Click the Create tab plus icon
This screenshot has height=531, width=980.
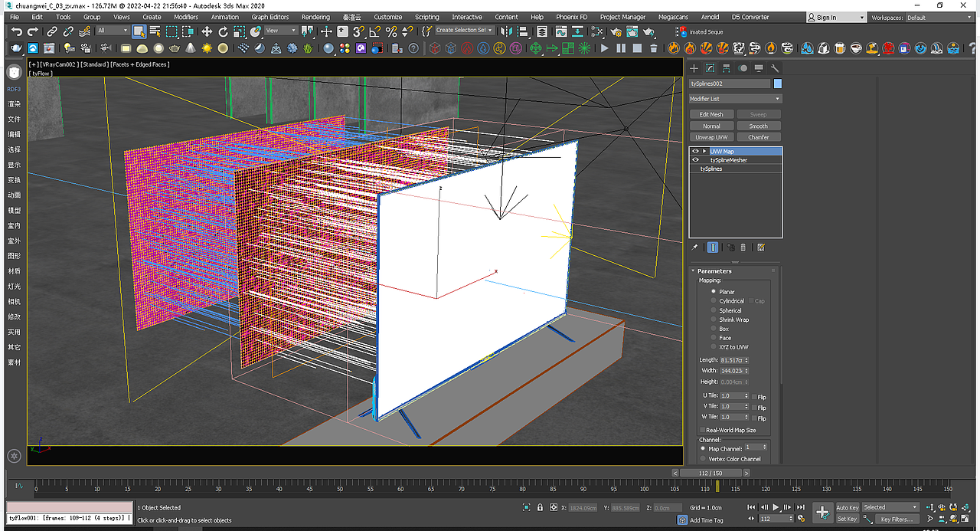694,68
